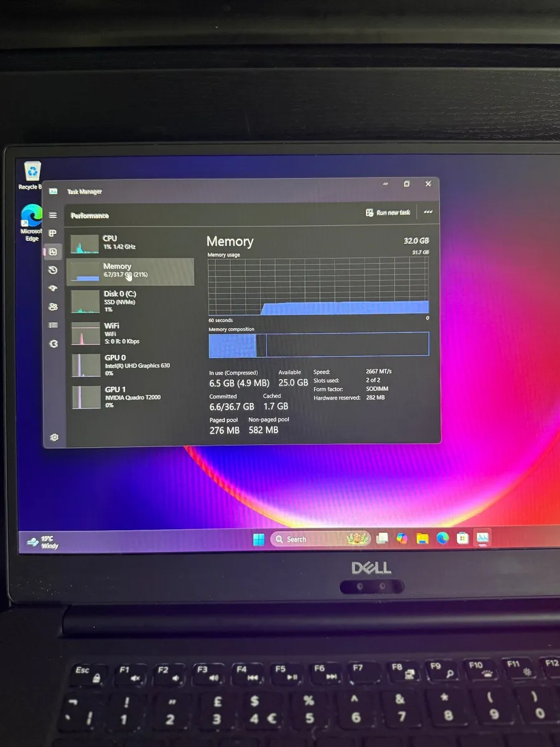Viewport: 560px width, 747px height.
Task: Open the Processes page in sidebar
Action: pos(53,233)
